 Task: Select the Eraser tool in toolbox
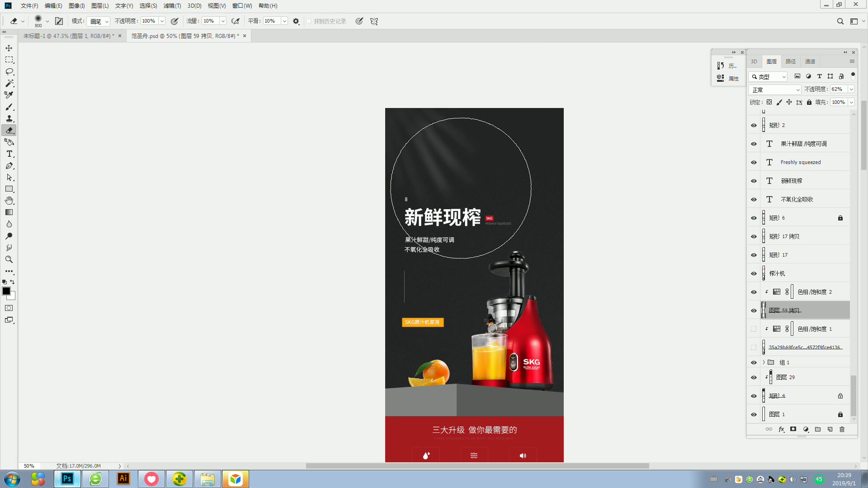pos(9,130)
